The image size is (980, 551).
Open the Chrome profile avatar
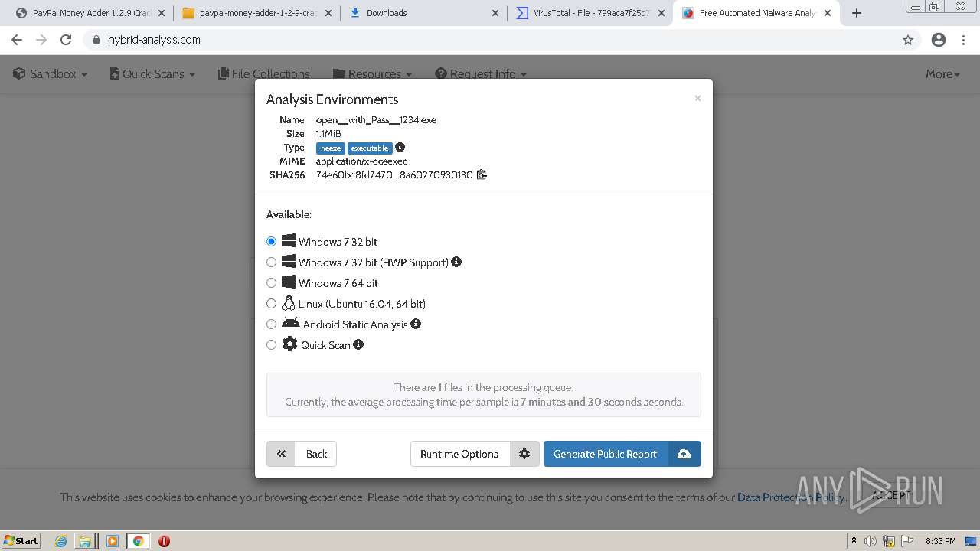(939, 40)
